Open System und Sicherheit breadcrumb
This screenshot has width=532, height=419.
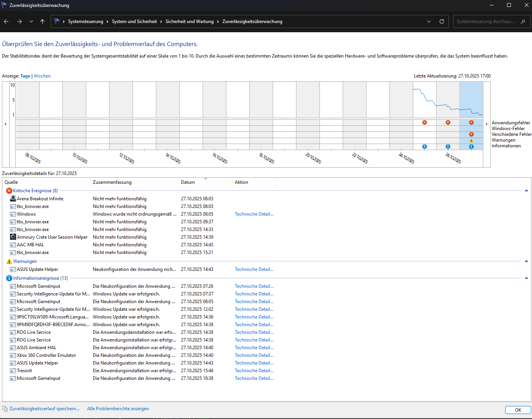tap(134, 21)
